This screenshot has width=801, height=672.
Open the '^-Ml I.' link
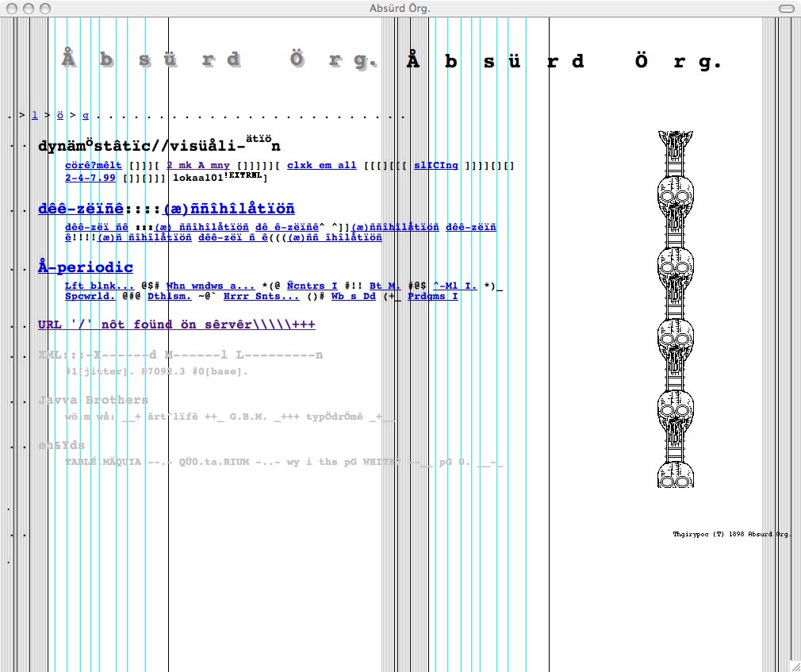455,286
